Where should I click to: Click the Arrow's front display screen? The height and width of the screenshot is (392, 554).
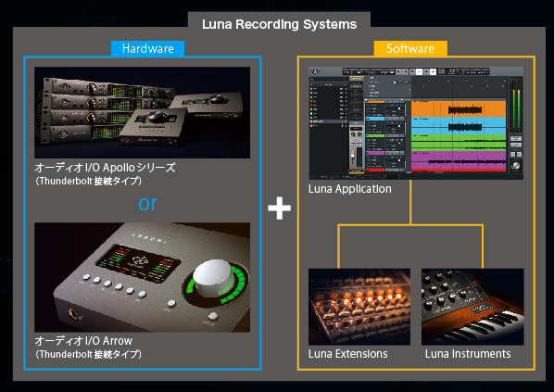139,263
